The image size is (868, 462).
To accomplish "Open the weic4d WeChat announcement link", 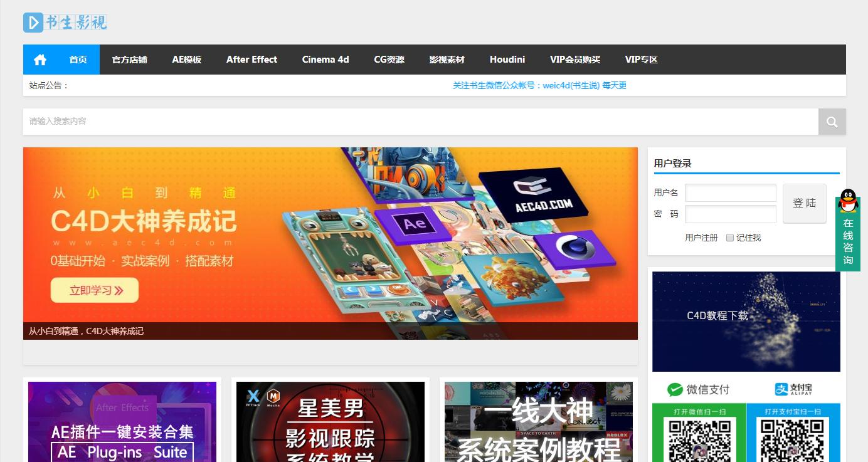I will (x=540, y=85).
